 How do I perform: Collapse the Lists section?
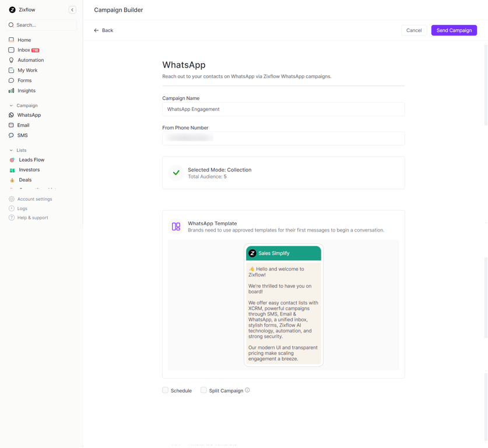12,150
